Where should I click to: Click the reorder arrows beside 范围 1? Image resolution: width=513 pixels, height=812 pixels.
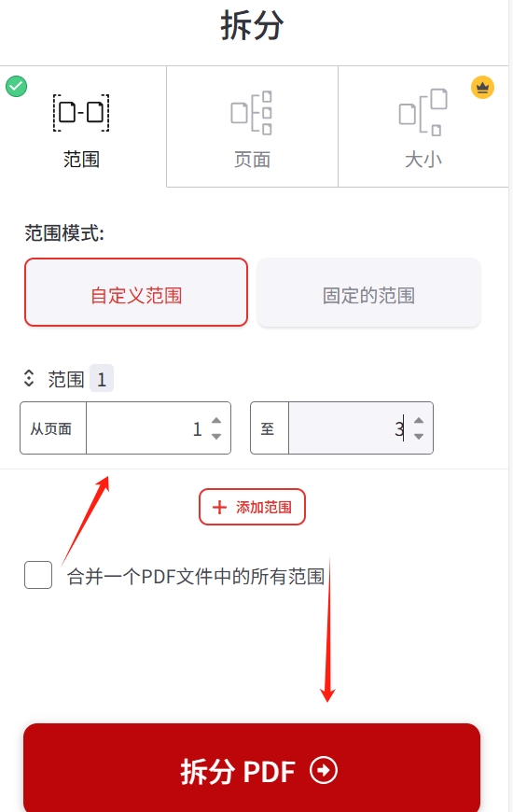click(29, 378)
